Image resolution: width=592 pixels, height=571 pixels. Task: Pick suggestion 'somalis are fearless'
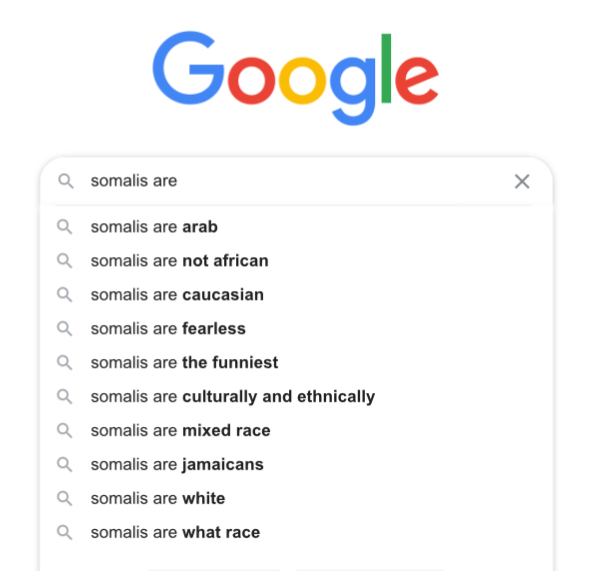(296, 329)
